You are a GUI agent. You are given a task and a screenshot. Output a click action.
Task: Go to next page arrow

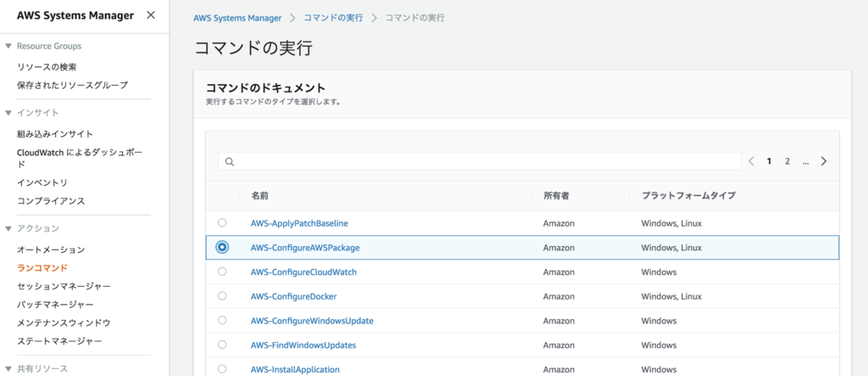(x=824, y=161)
